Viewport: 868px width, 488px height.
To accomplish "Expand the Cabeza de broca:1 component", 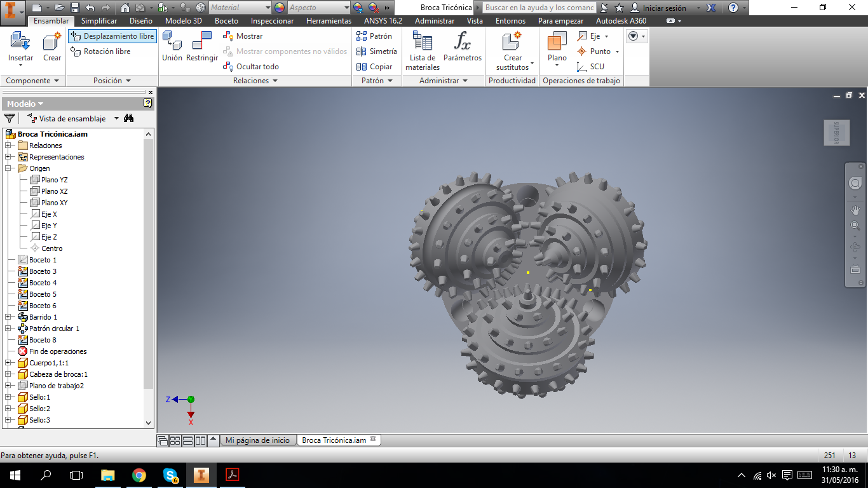I will click(x=8, y=374).
